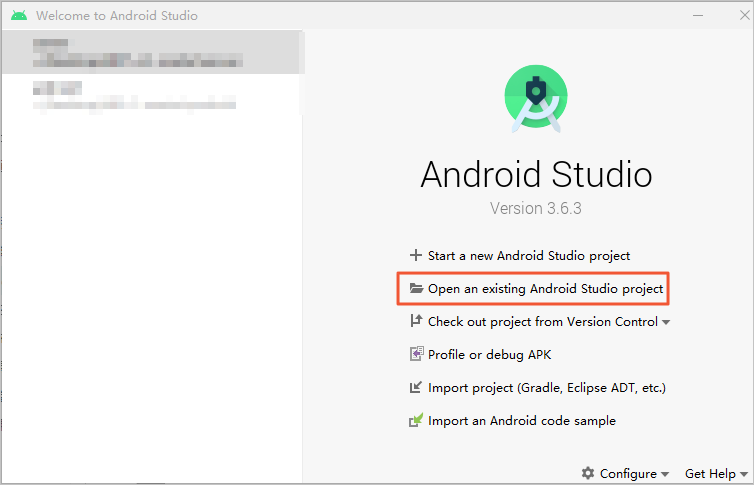Click the Import Android code sample icon
Screen dimensions: 754x485
pyautogui.click(x=416, y=420)
